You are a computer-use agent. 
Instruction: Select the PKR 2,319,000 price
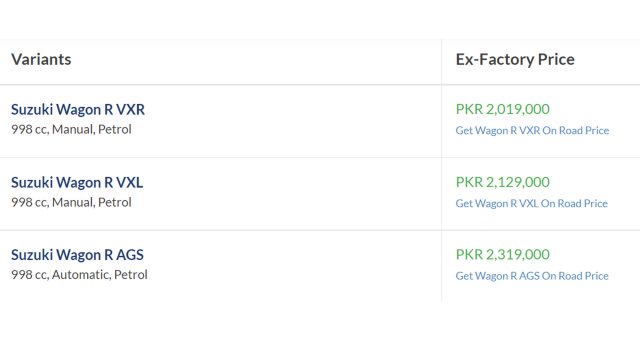(x=502, y=255)
